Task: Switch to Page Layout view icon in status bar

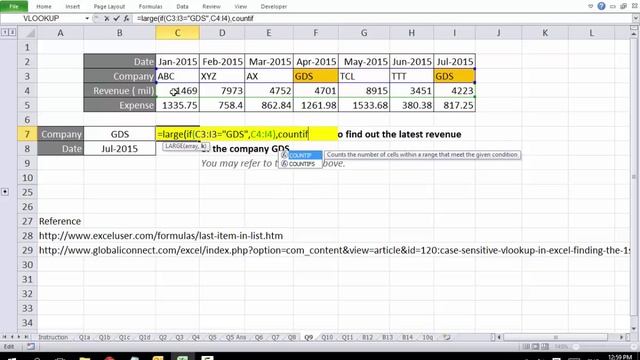Action: point(536,347)
